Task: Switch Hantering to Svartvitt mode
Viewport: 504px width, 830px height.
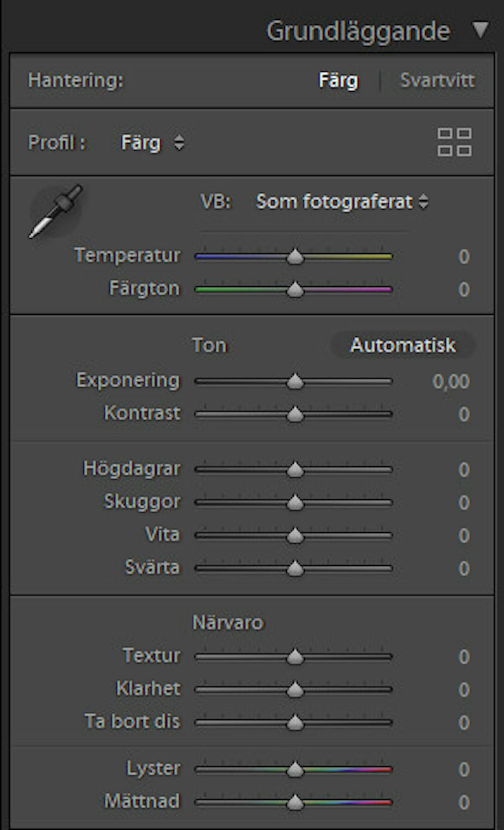Action: coord(437,80)
